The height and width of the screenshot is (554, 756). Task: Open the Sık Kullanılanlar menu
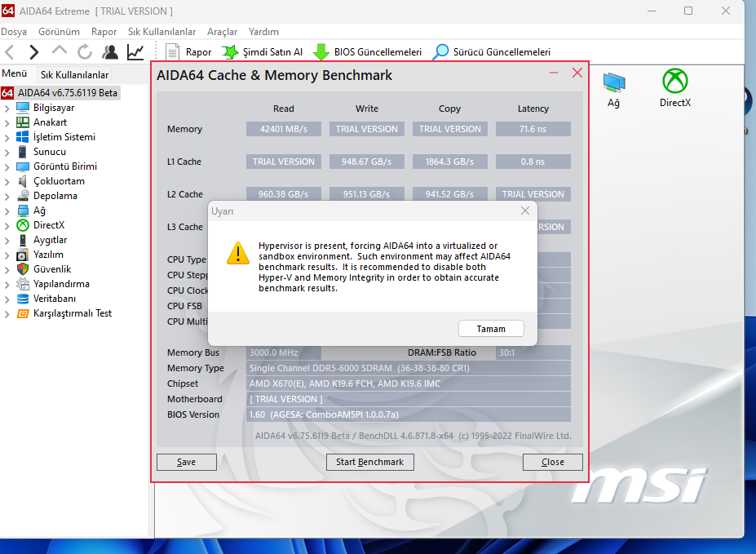pyautogui.click(x=161, y=32)
